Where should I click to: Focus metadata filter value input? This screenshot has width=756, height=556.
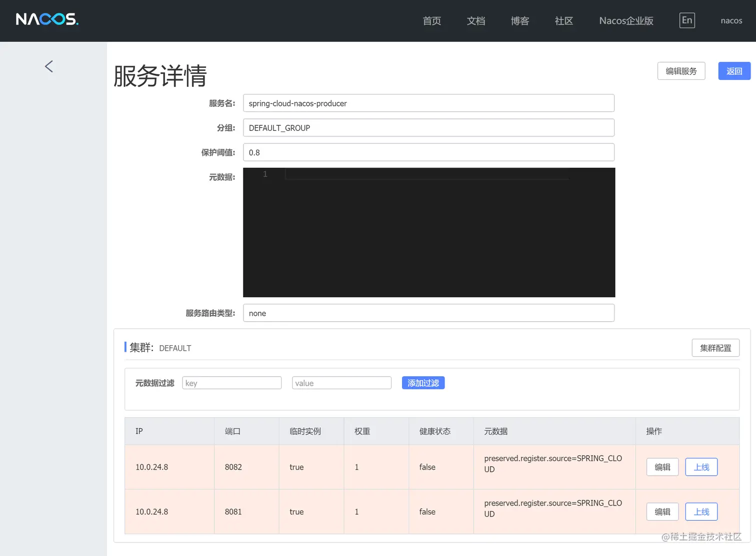tap(341, 383)
